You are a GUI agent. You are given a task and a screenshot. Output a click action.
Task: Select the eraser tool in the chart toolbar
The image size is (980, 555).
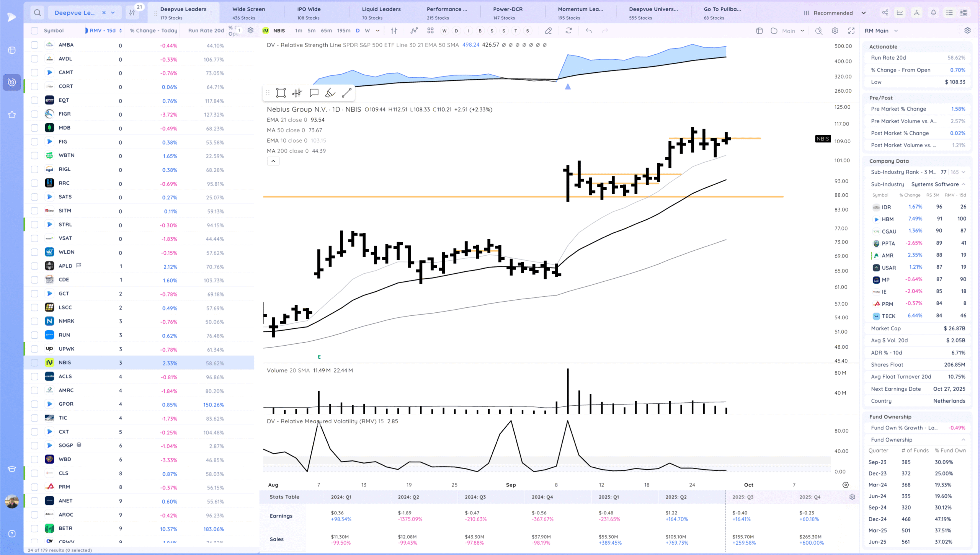point(548,31)
